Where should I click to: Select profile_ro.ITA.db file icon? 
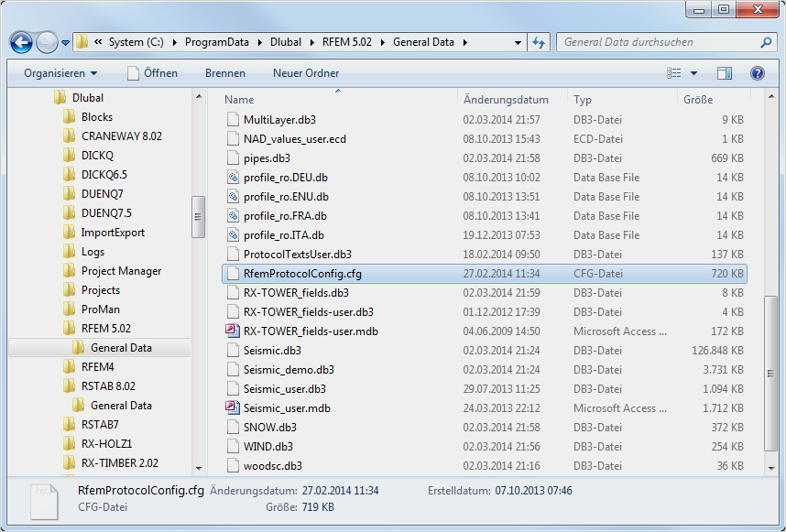[233, 235]
